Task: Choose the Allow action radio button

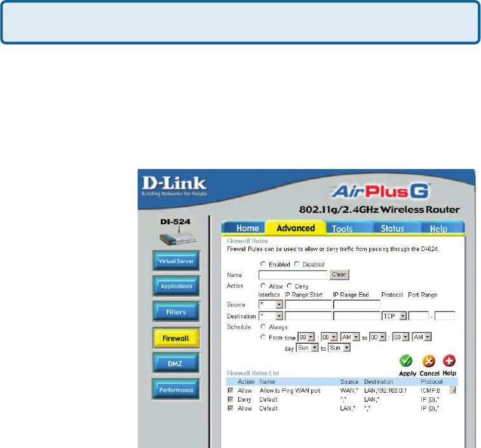Action: click(x=263, y=286)
